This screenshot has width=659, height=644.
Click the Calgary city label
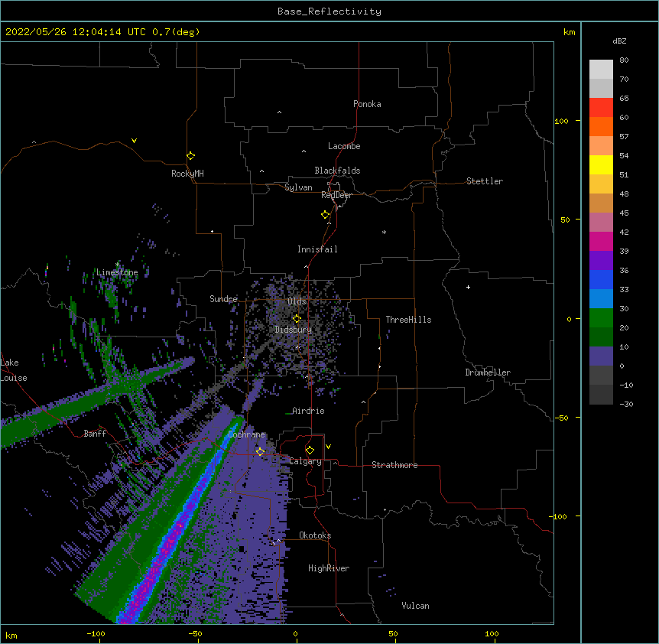click(x=305, y=461)
